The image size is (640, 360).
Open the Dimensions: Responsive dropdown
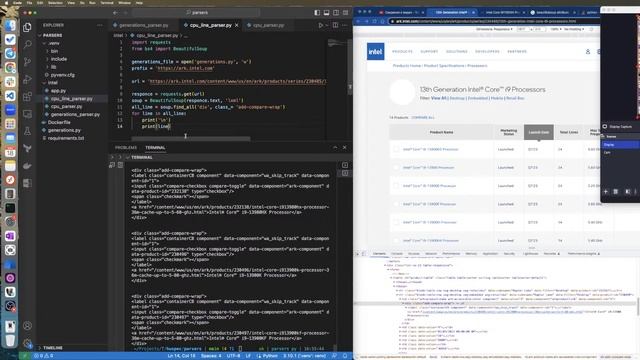(493, 29)
